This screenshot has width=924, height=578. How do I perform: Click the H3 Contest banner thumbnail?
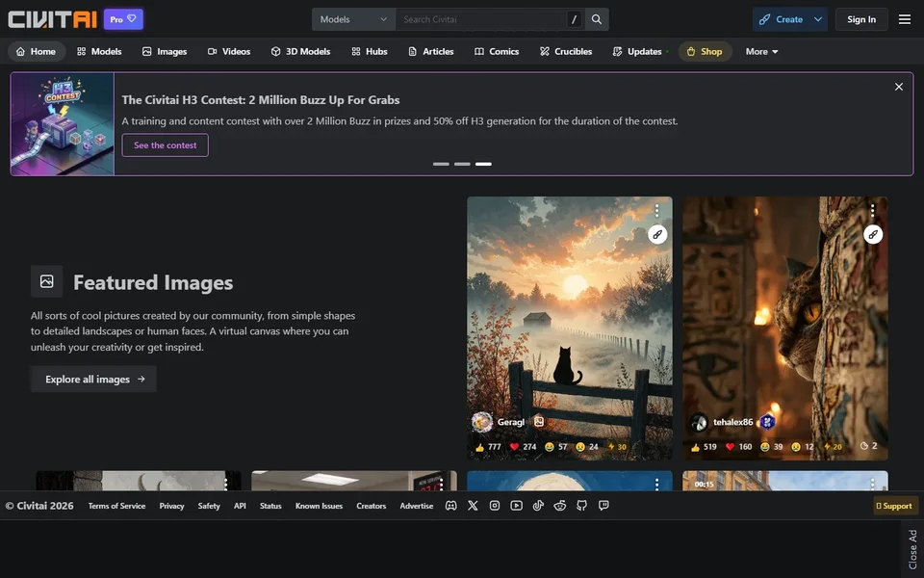click(63, 124)
